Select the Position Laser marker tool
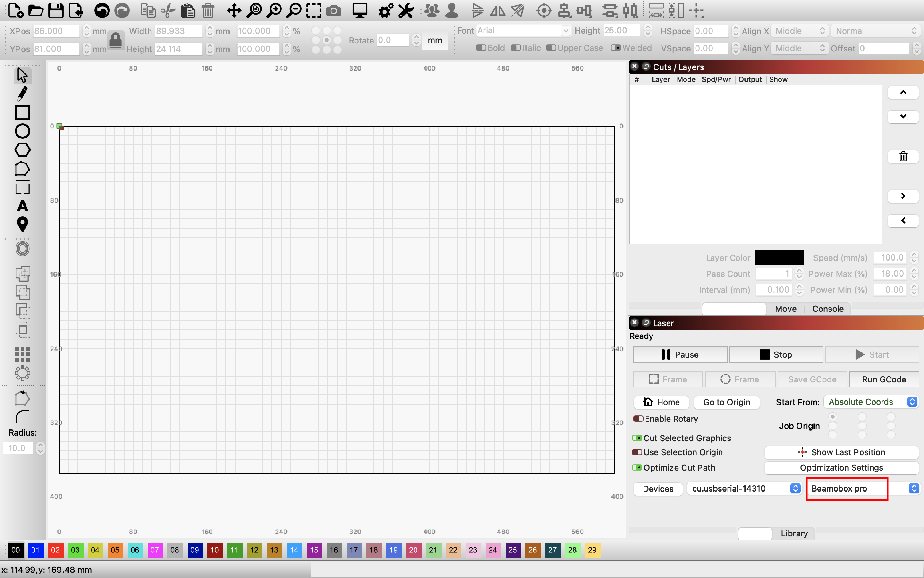The height and width of the screenshot is (578, 924). (x=22, y=224)
